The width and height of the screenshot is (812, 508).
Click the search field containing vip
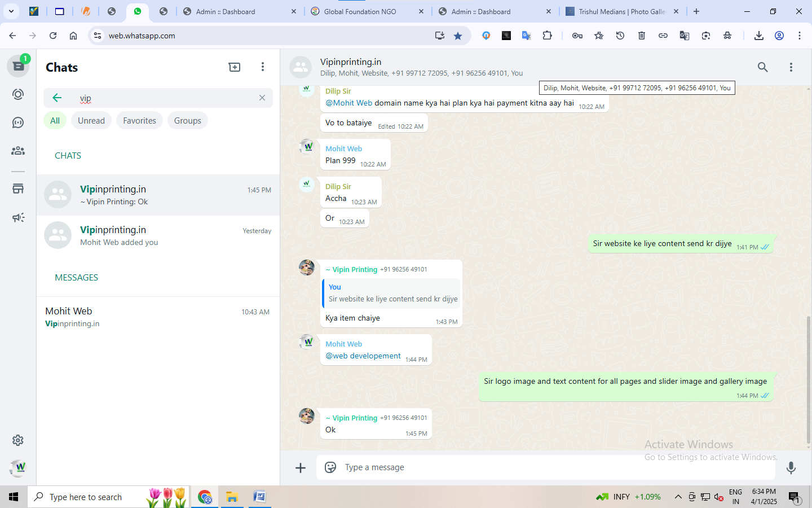coord(158,98)
